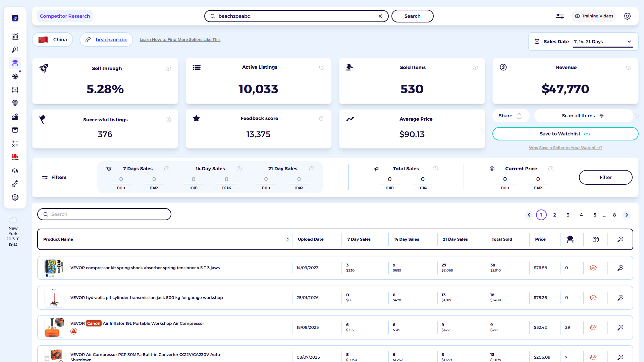This screenshot has height=362, width=644.
Task: Click the Sell through help icon
Action: coord(168,68)
